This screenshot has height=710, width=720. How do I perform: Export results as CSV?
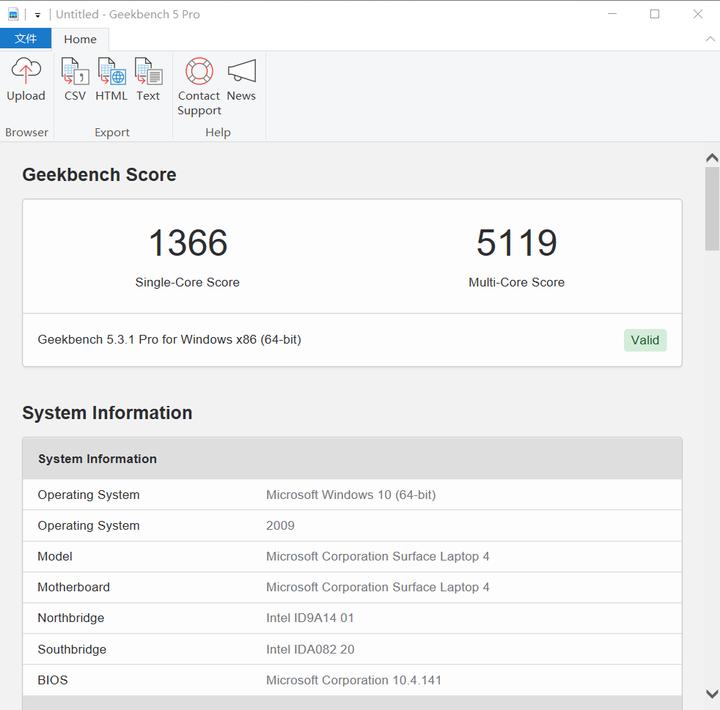[x=75, y=79]
